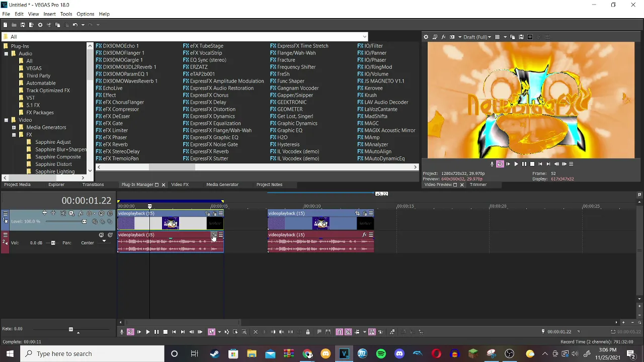Toggle Automatic Crossfades icon
Image resolution: width=644 pixels, height=362 pixels.
click(x=348, y=332)
